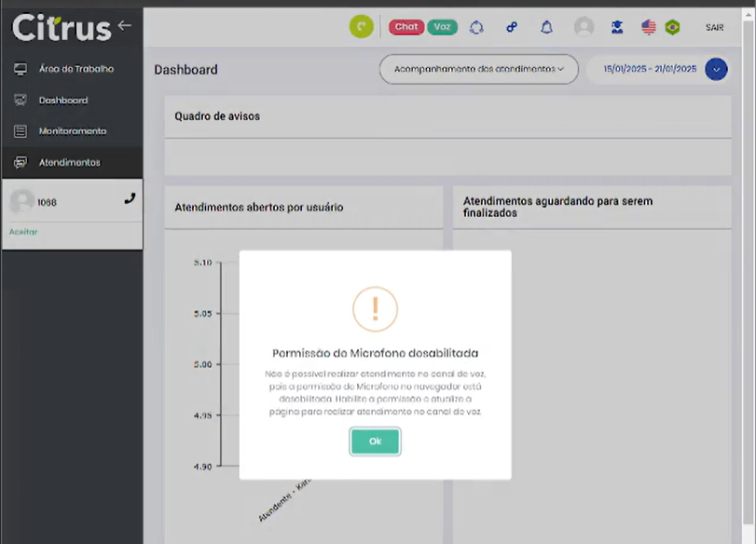Click the headset support icon

(x=476, y=27)
